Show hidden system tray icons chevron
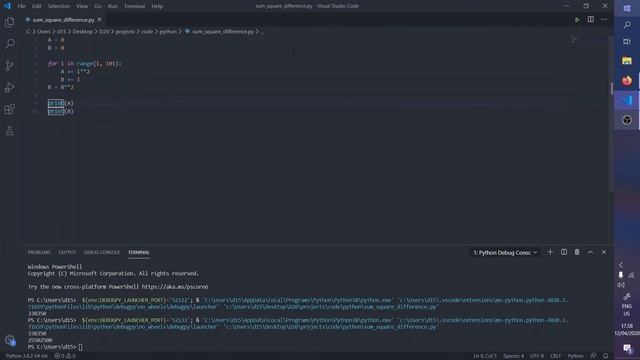 pyautogui.click(x=621, y=265)
